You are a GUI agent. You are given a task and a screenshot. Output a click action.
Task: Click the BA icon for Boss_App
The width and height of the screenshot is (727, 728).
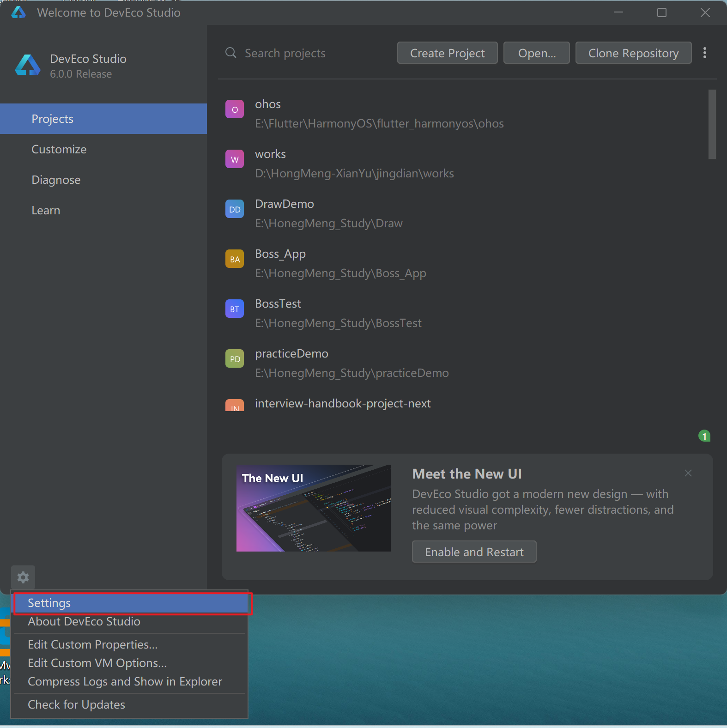pos(235,259)
